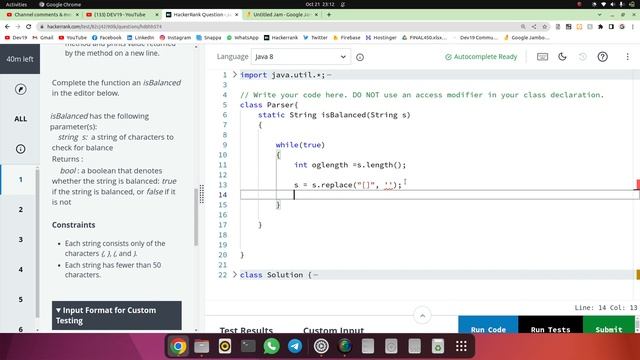Open the Activities overview
640x360 pixels.
[16, 4]
